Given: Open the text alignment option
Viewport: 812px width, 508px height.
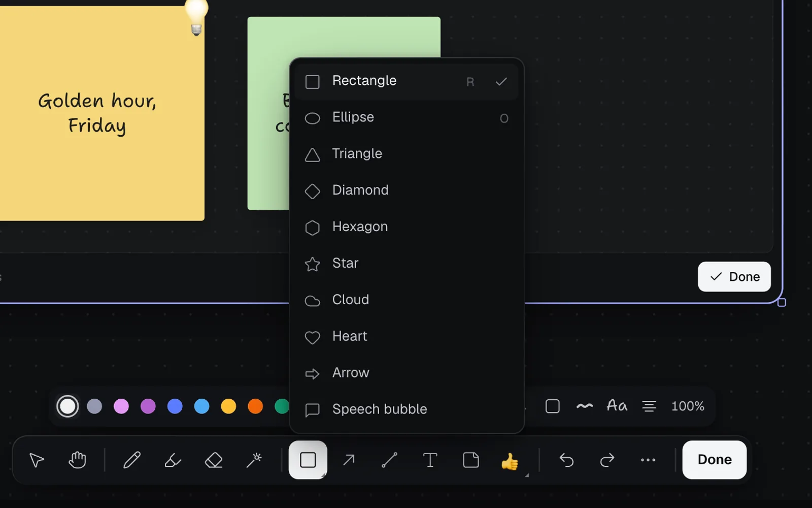Looking at the screenshot, I should 649,406.
